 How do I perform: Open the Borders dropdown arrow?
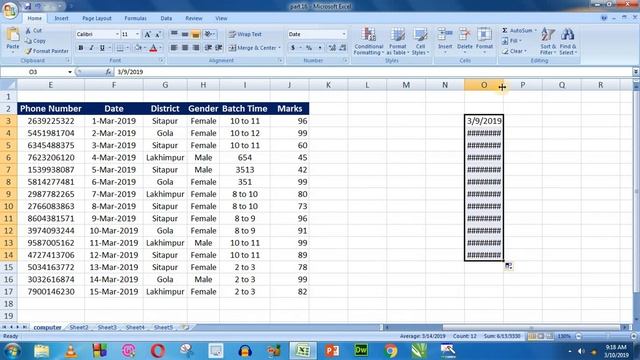(x=127, y=48)
